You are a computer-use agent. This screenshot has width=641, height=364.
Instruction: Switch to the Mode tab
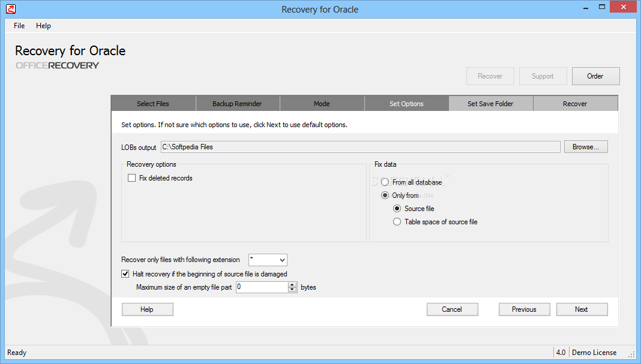click(x=322, y=104)
